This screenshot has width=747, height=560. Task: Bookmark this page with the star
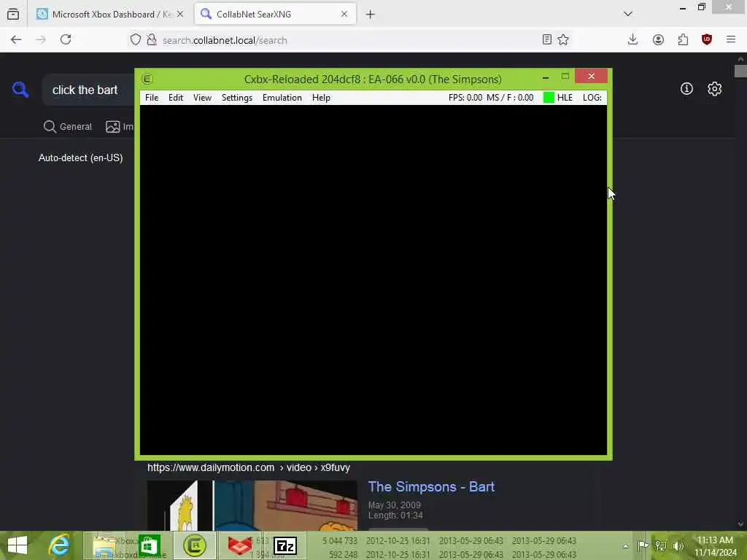[563, 39]
